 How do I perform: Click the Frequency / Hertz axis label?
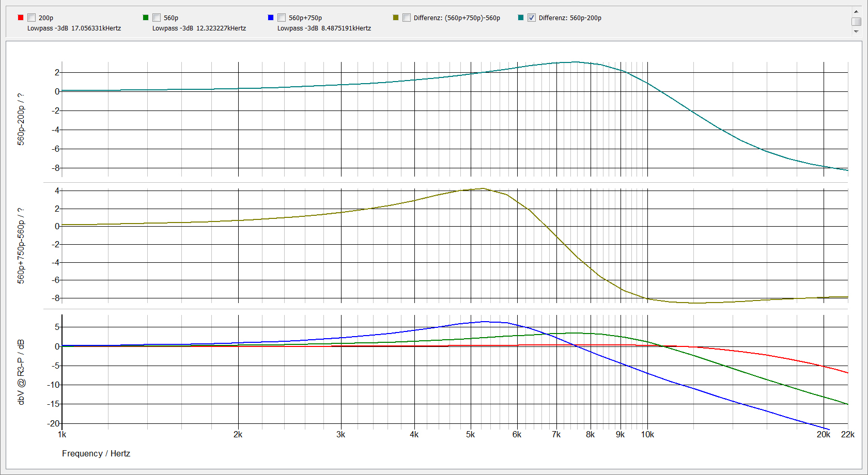point(96,453)
